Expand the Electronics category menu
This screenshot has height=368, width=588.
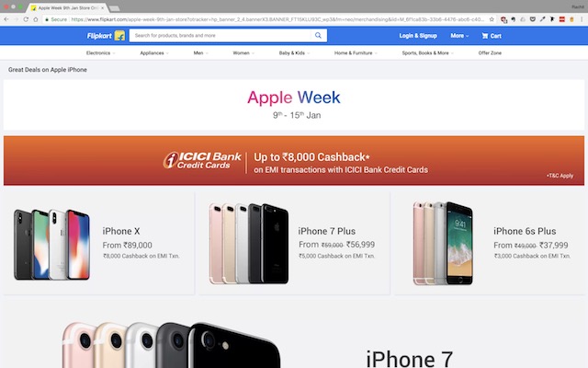[x=100, y=53]
